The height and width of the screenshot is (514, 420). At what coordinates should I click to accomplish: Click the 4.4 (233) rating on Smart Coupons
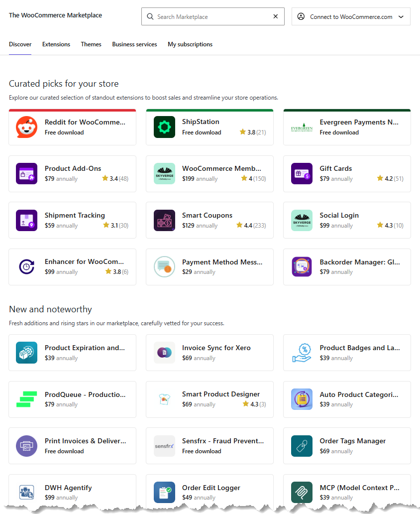(x=251, y=225)
